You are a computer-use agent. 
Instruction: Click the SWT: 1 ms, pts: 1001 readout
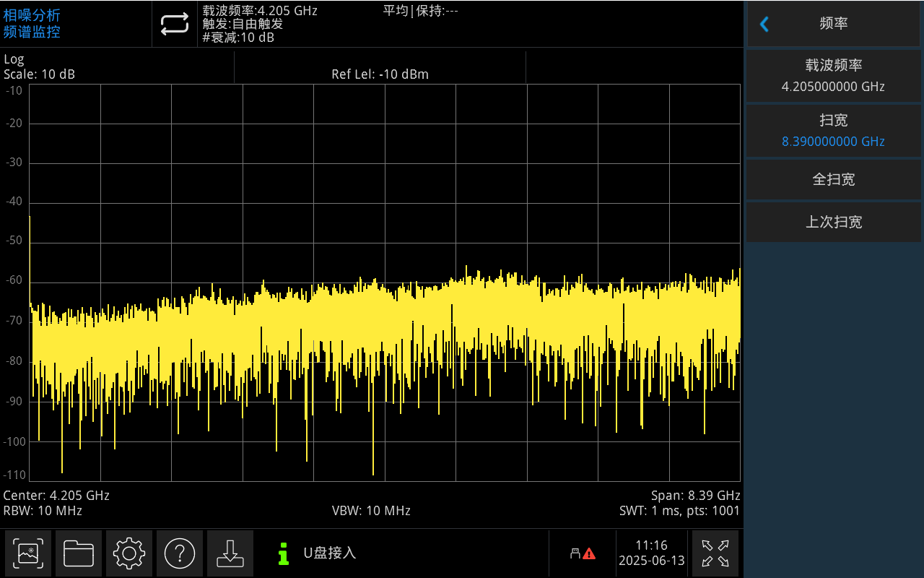click(680, 511)
